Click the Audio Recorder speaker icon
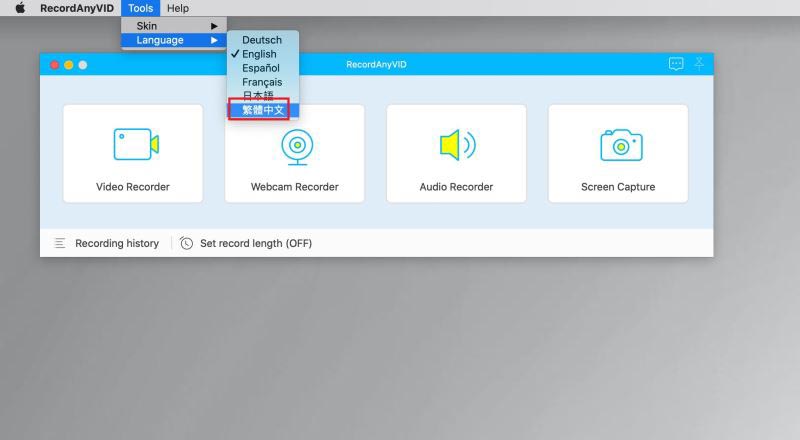The height and width of the screenshot is (440, 800). coord(458,145)
